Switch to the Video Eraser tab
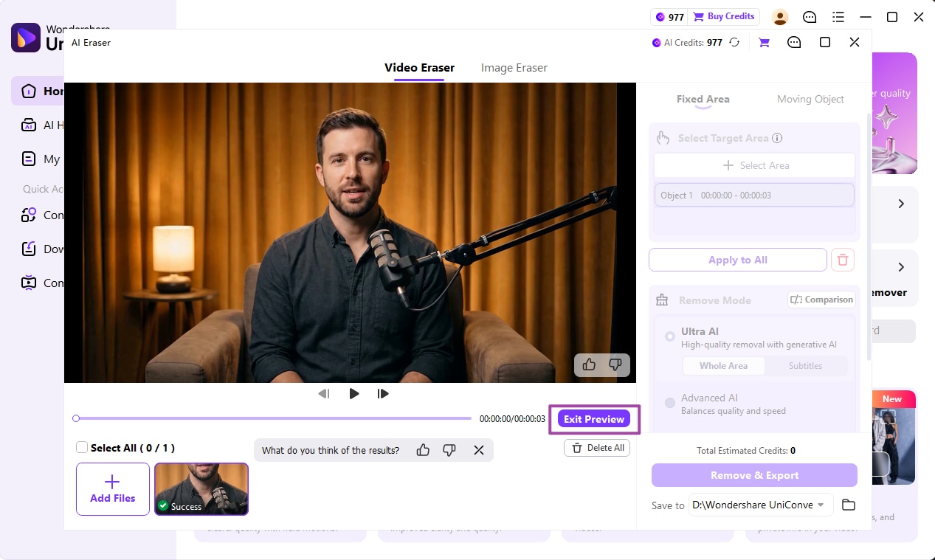 point(419,67)
